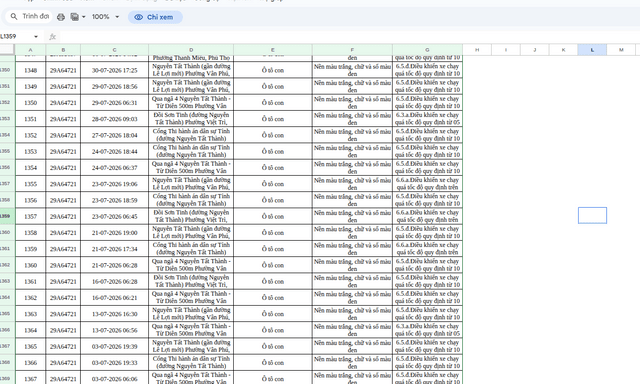This screenshot has width=640, height=384.
Task: Select row header 1362
Action: (x=7, y=265)
